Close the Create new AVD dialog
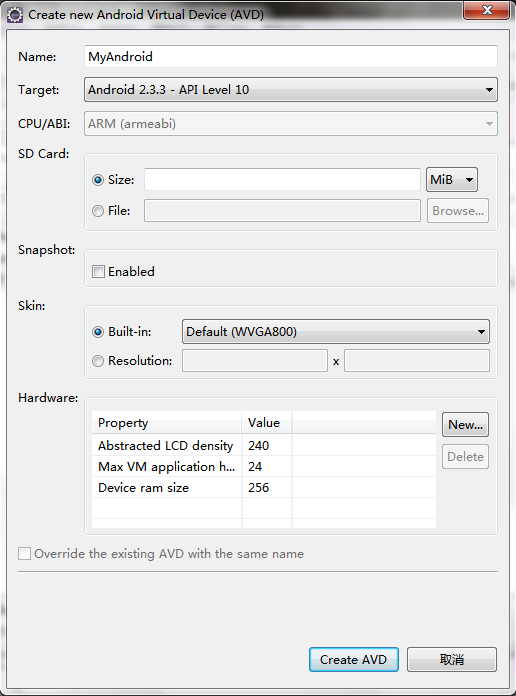This screenshot has width=516, height=696. click(487, 10)
